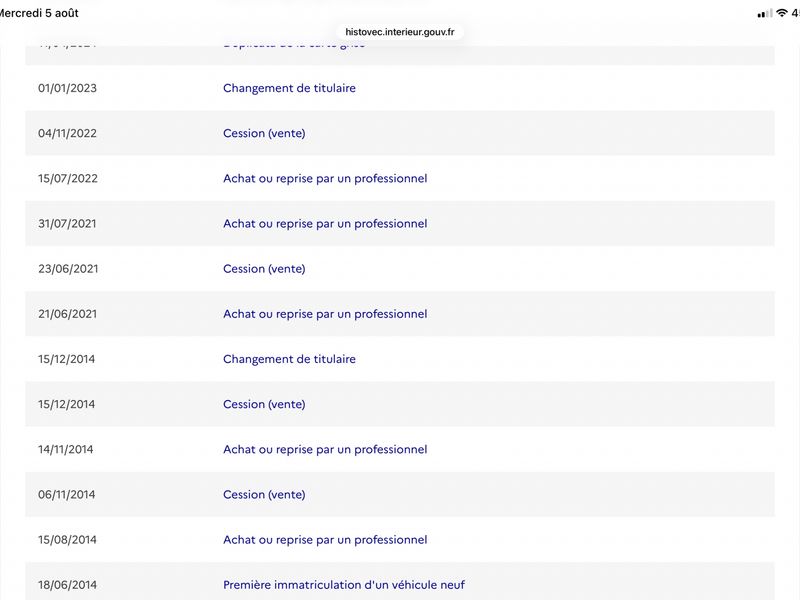The width and height of the screenshot is (800, 600).
Task: Select the 01/01/2023 date cell
Action: click(x=67, y=88)
